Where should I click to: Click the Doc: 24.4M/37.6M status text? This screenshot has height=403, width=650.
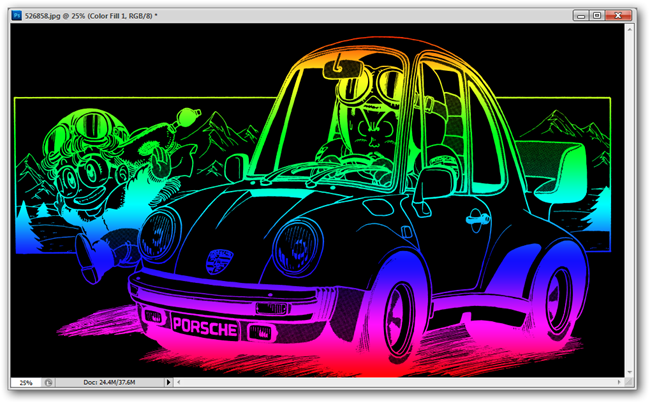point(109,382)
